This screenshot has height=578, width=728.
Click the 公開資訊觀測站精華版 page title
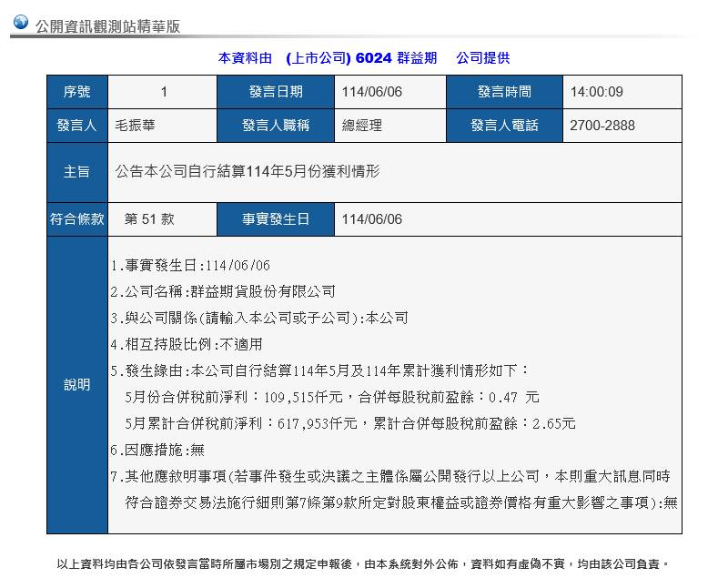coord(107,26)
